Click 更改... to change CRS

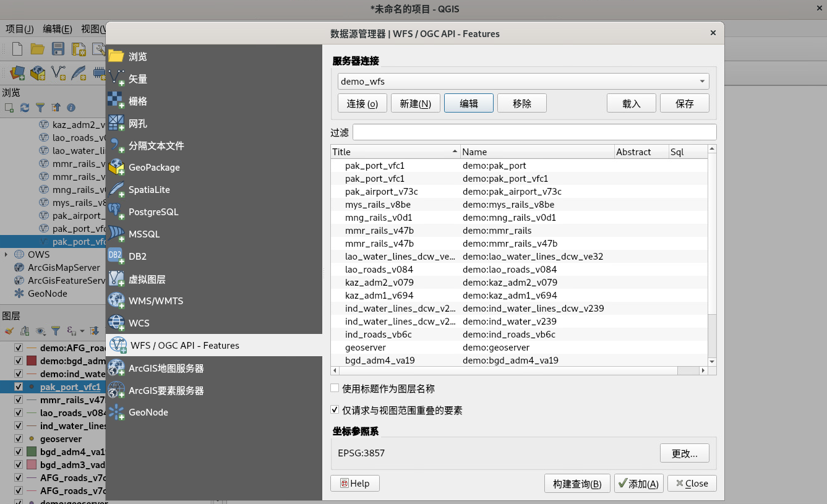click(685, 453)
